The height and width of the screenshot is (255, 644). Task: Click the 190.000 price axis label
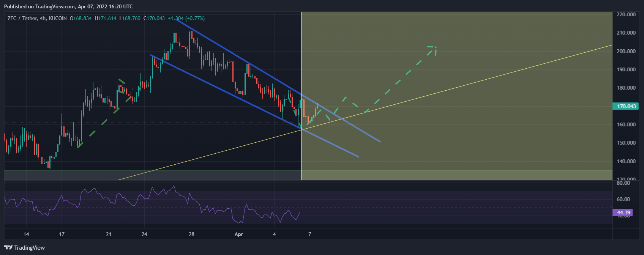coord(626,69)
